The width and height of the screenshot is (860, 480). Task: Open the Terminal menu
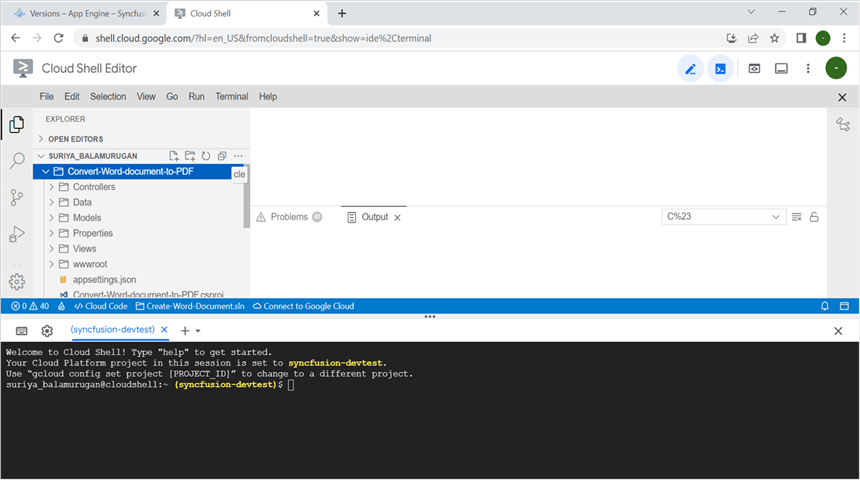231,97
